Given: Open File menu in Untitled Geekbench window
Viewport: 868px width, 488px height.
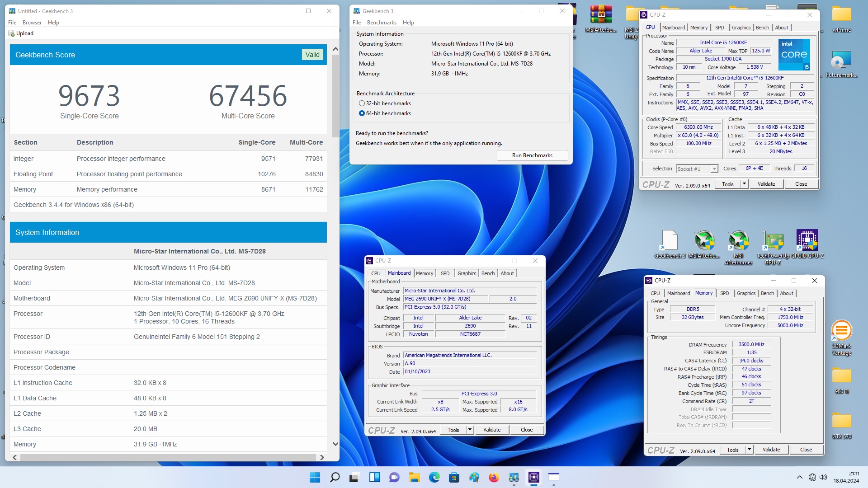Looking at the screenshot, I should 12,23.
